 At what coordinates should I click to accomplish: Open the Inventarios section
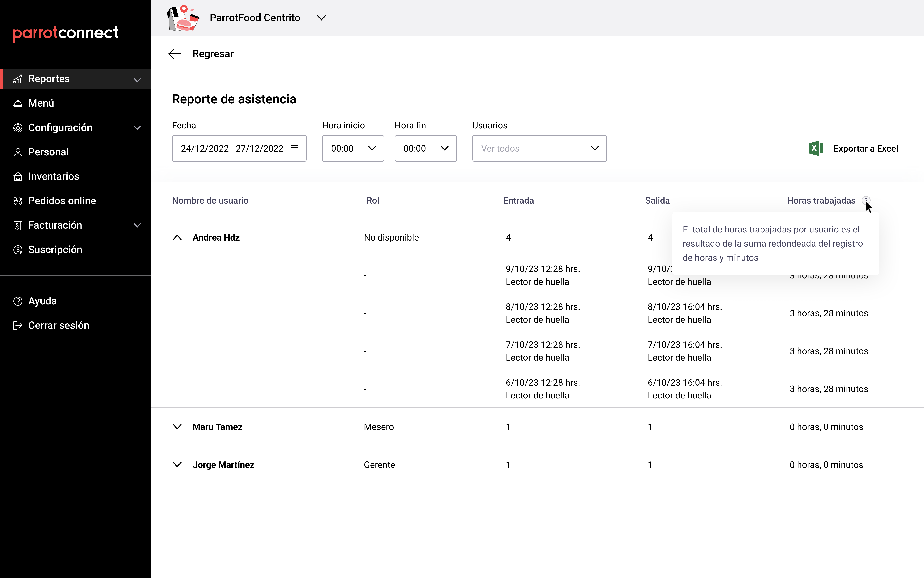click(54, 176)
